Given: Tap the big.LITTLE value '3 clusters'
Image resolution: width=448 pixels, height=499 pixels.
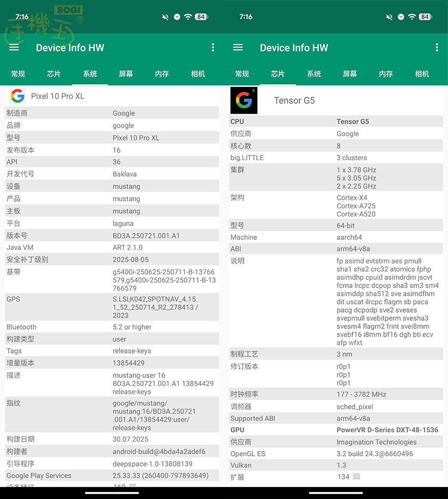Looking at the screenshot, I should pyautogui.click(x=352, y=158).
